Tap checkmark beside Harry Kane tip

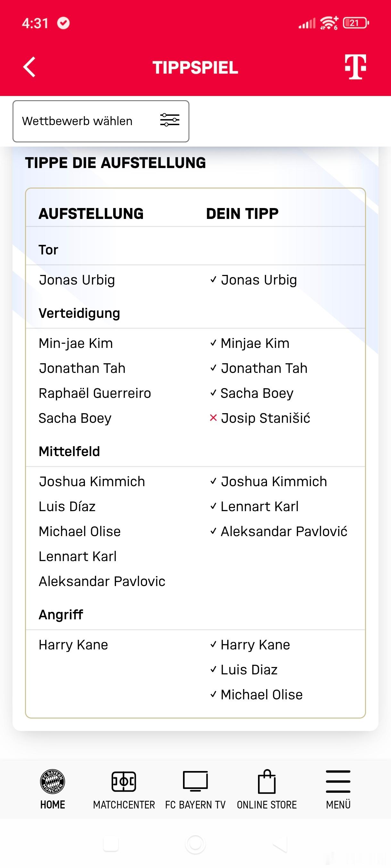(213, 645)
